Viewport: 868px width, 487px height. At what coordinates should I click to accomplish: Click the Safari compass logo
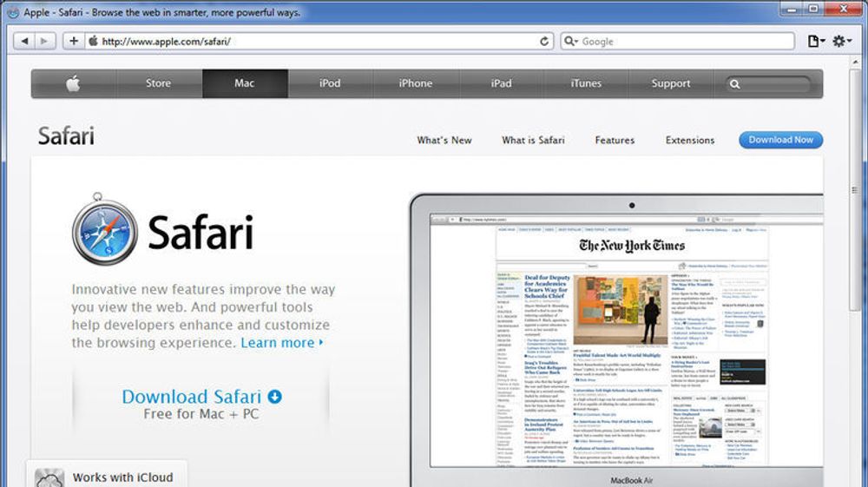click(105, 229)
